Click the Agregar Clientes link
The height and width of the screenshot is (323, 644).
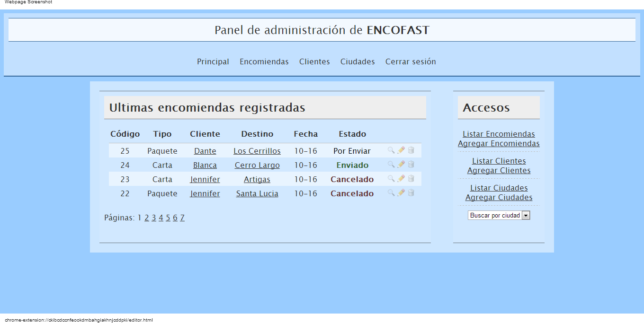[499, 170]
